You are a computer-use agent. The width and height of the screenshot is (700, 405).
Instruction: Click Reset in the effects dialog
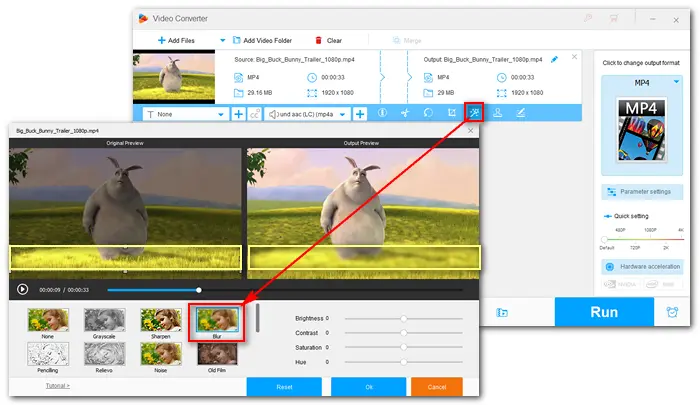(x=284, y=387)
